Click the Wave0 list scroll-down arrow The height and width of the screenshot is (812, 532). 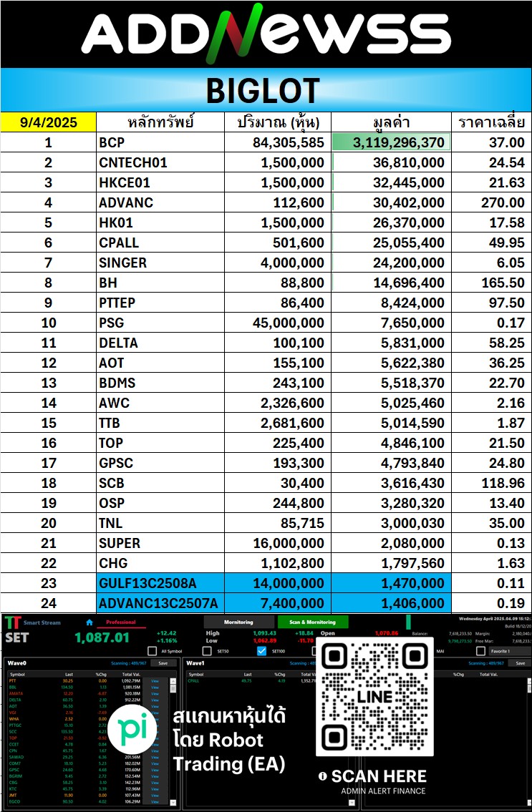click(173, 803)
